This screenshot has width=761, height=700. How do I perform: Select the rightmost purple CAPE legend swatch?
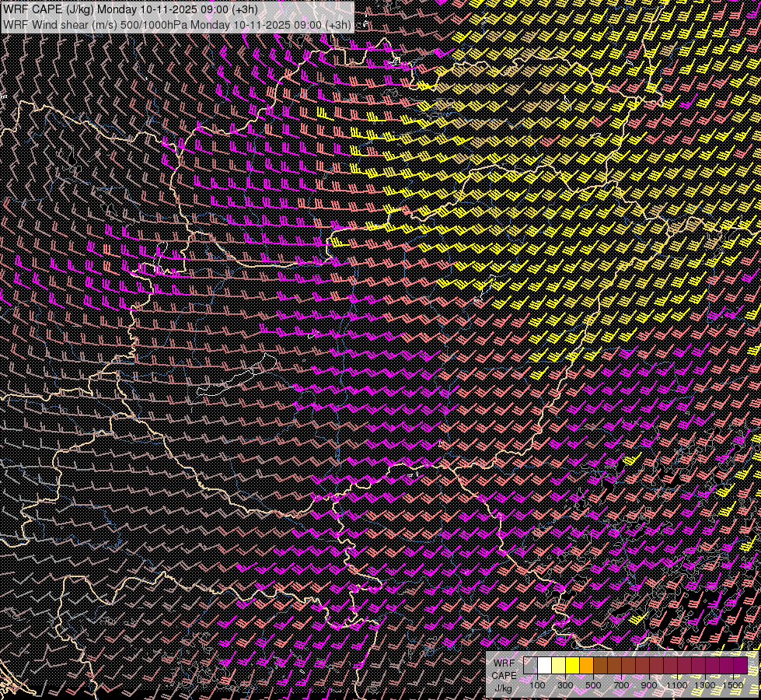pos(740,665)
